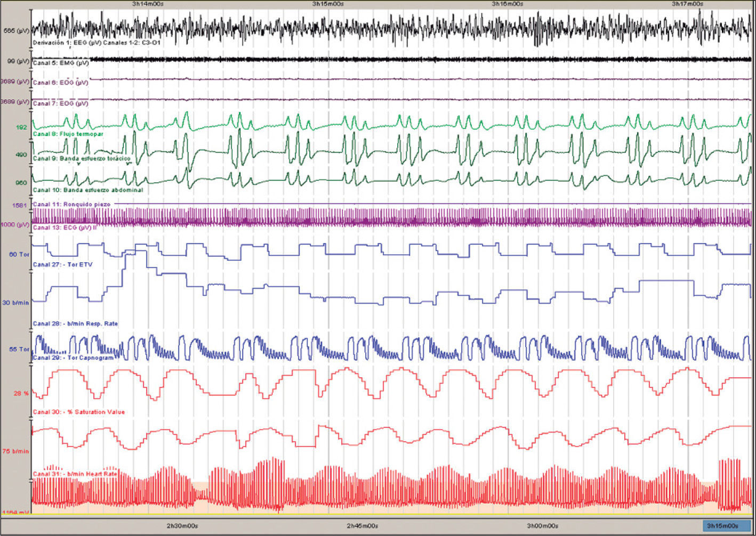Image resolution: width=756 pixels, height=536 pixels.
Task: Select the Canal 30 Saturation Value label
Action: click(79, 412)
